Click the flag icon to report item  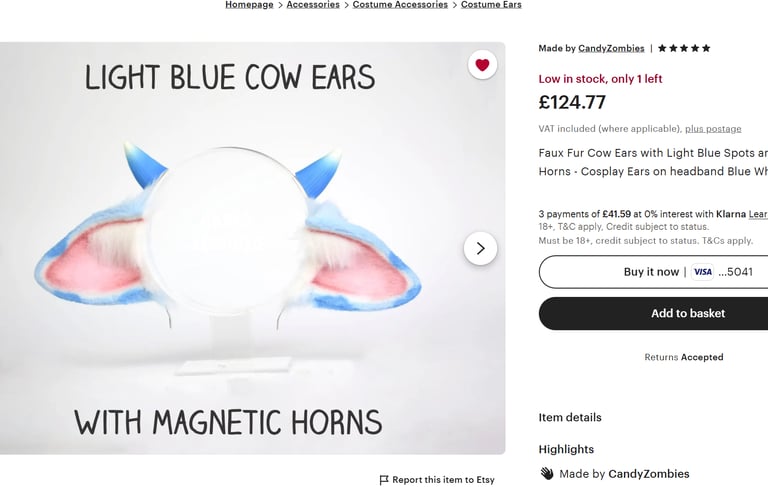(x=384, y=480)
